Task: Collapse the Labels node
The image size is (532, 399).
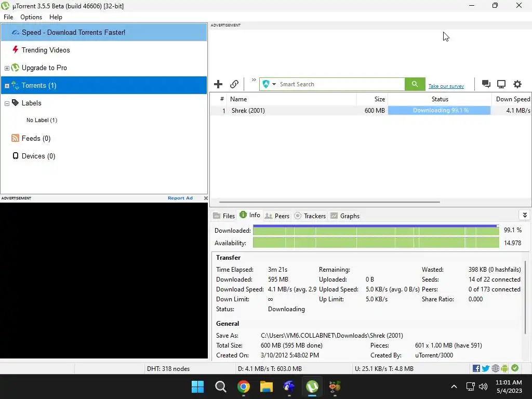Action: (7, 103)
